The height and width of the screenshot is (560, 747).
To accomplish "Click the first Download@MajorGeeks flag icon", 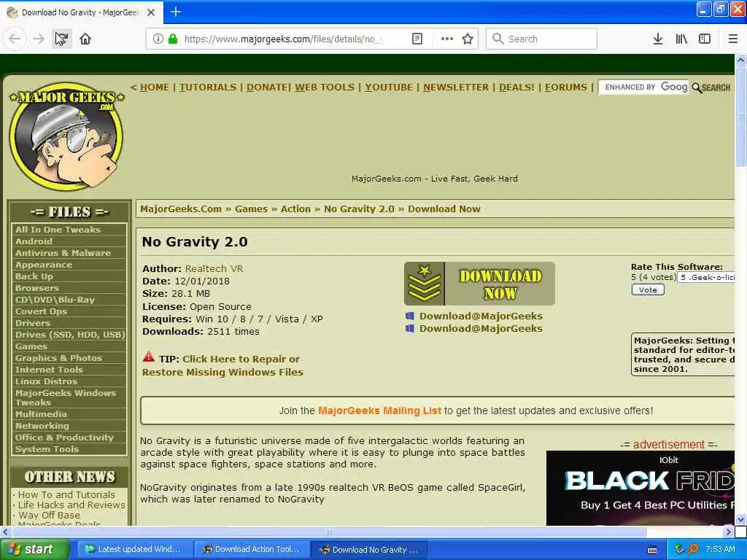I will [410, 316].
